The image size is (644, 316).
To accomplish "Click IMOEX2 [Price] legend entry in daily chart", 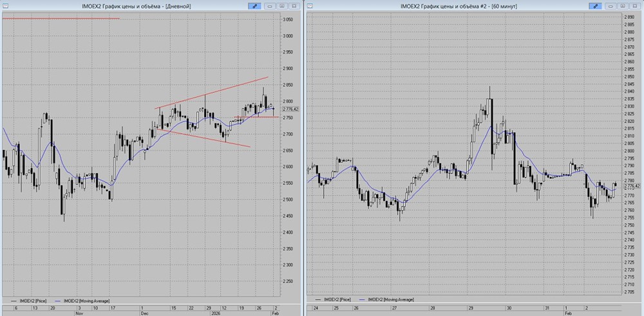I will [29, 301].
